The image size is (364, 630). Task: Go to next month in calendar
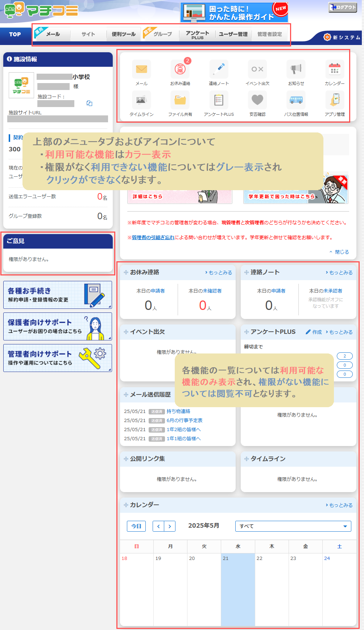(x=170, y=526)
